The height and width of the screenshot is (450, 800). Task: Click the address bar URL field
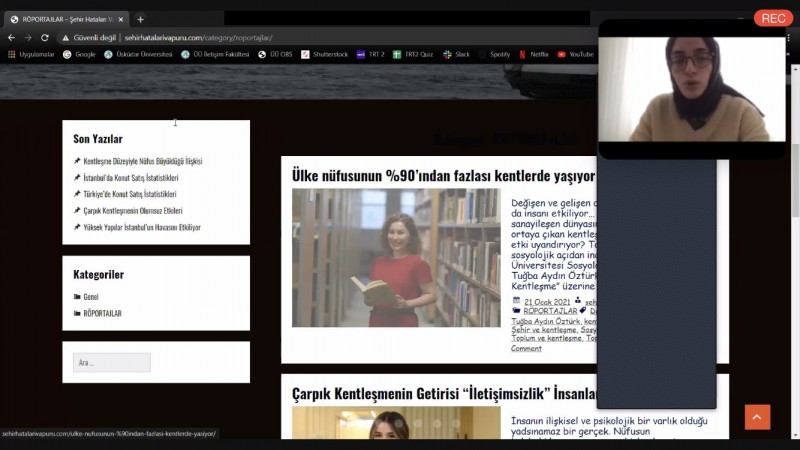pyautogui.click(x=300, y=37)
